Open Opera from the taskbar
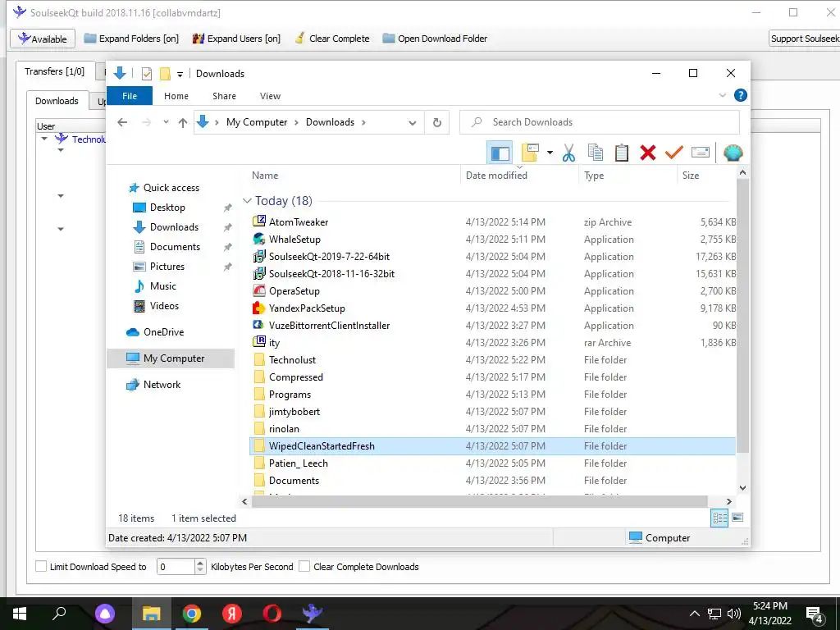Screen dimensions: 840x630 (272, 614)
